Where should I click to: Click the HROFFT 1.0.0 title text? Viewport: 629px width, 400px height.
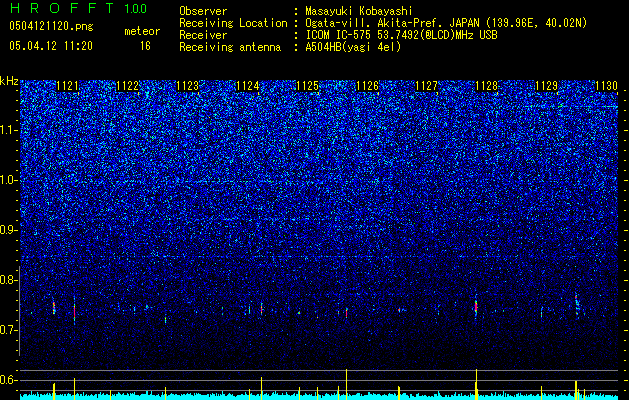coord(78,8)
